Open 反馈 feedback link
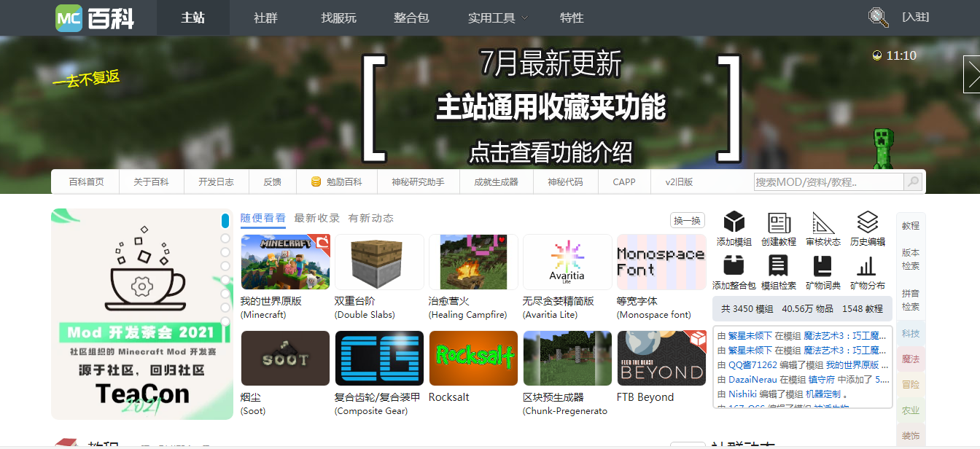The image size is (980, 449). [273, 181]
